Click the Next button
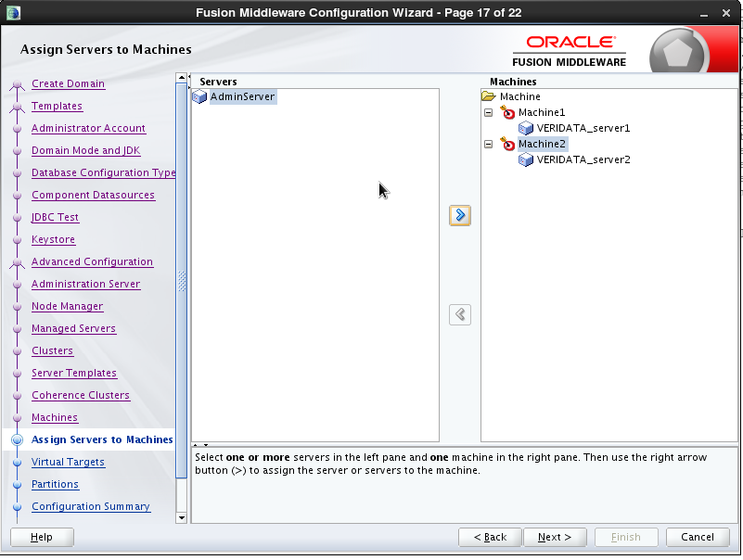Screen dimensions: 743x560 [x=555, y=537]
